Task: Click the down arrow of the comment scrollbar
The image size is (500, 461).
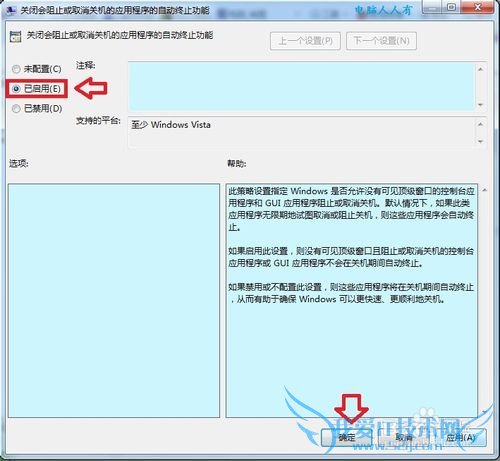Action: tap(480, 105)
